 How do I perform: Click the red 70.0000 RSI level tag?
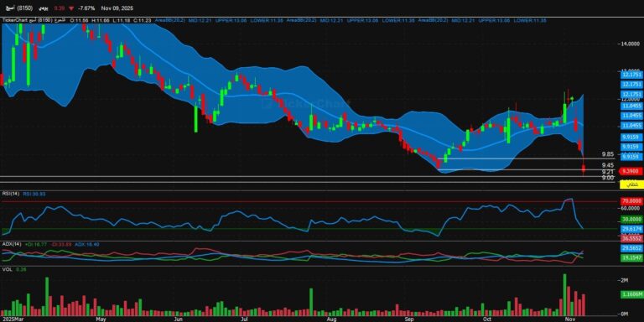coord(631,201)
